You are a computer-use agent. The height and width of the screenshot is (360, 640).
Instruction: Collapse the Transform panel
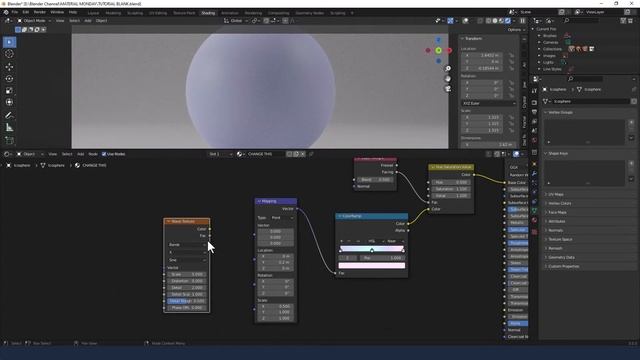[473, 38]
